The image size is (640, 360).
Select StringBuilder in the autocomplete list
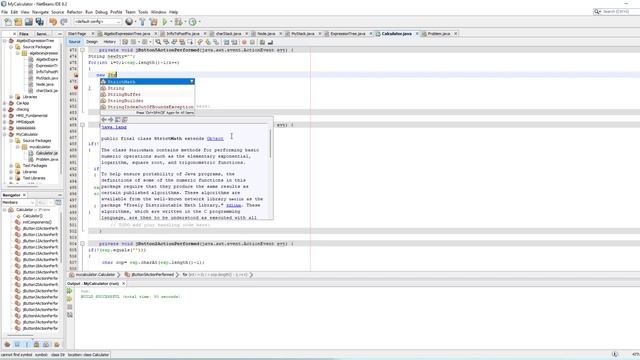(x=147, y=100)
